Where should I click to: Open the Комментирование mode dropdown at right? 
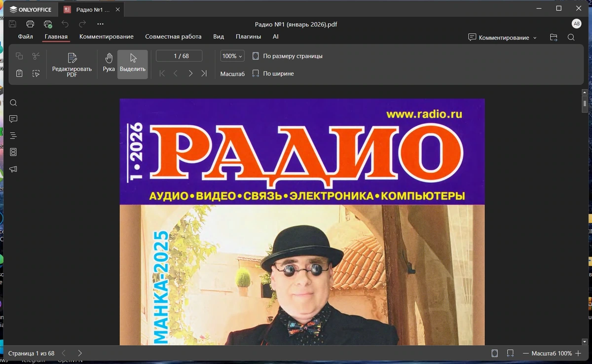click(x=502, y=37)
